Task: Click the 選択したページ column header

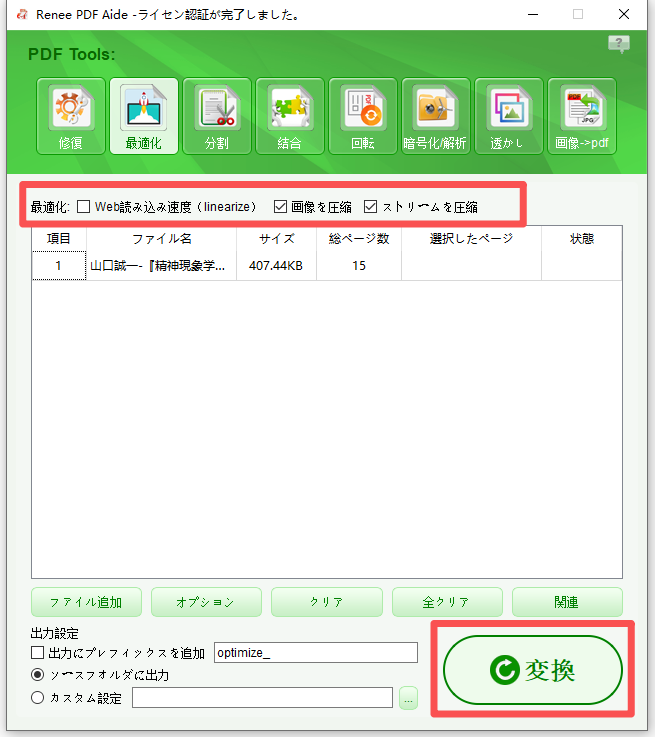Action: point(471,239)
